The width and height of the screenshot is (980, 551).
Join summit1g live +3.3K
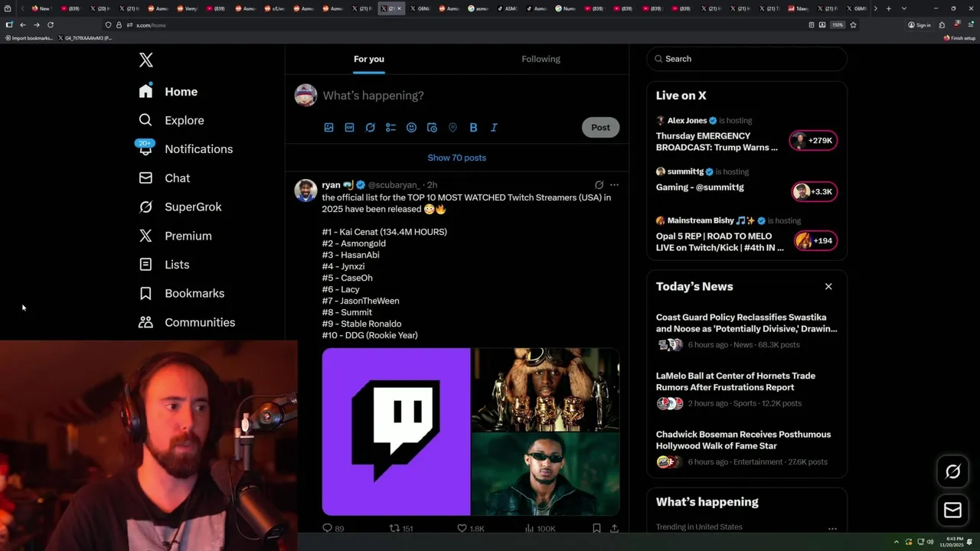pyautogui.click(x=814, y=191)
